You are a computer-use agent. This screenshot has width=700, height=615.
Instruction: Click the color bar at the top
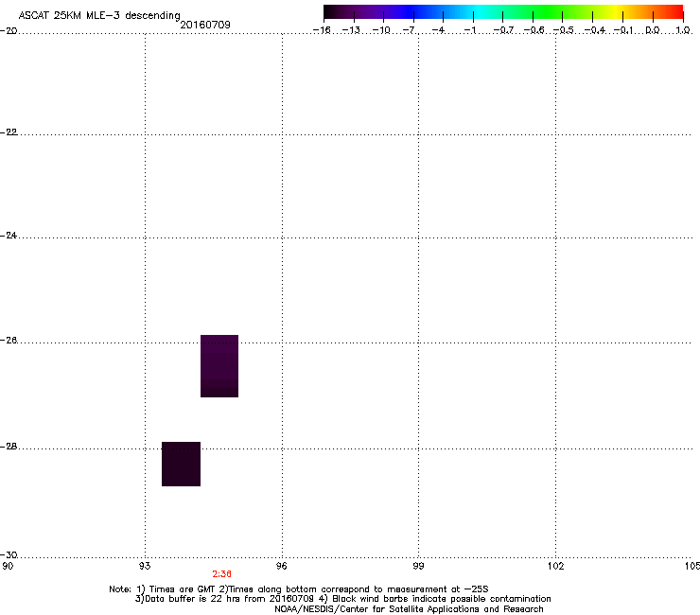point(503,12)
